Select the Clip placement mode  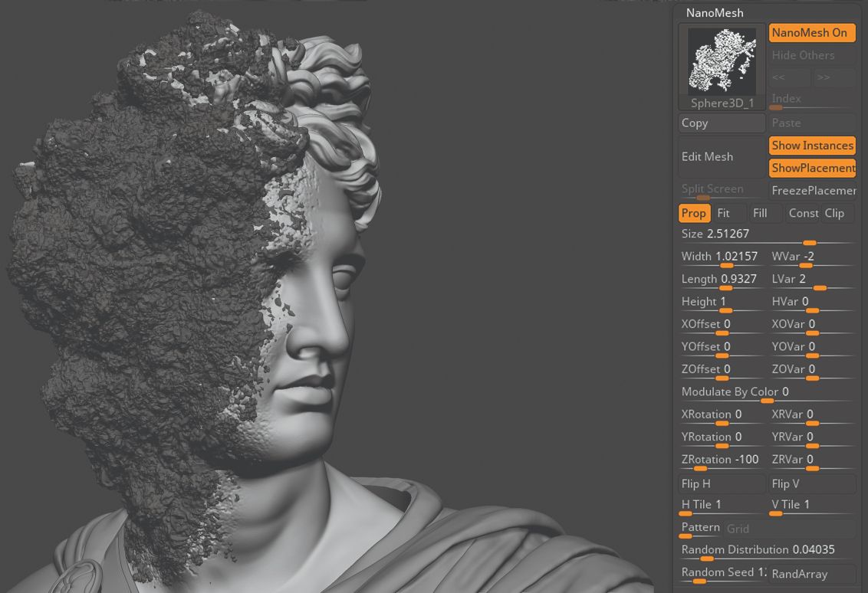[834, 213]
